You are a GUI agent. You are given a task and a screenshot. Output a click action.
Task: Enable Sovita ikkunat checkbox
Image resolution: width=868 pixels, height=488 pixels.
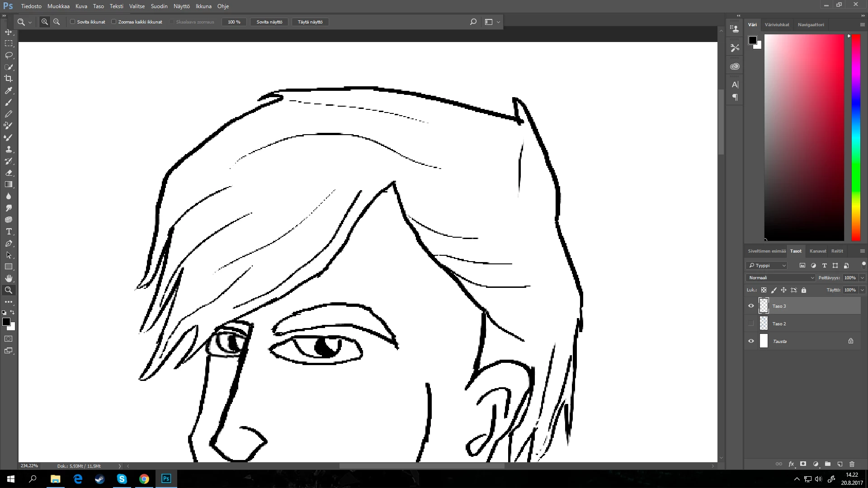72,22
